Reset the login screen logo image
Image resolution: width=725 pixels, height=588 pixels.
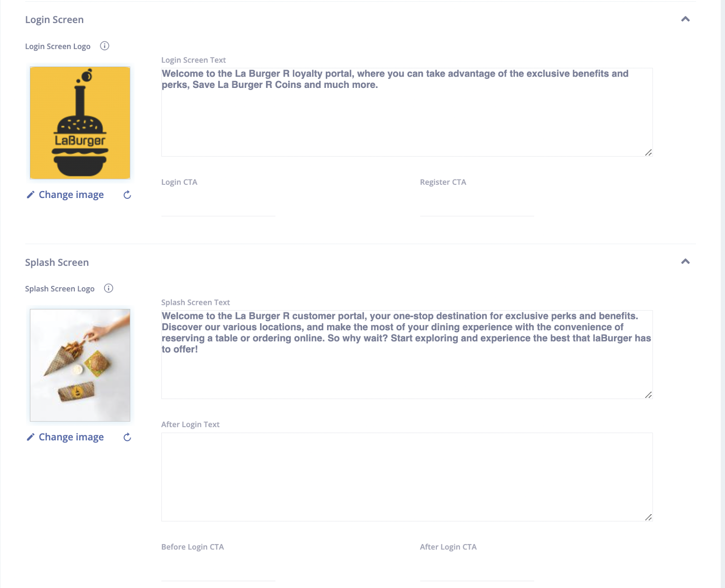127,195
